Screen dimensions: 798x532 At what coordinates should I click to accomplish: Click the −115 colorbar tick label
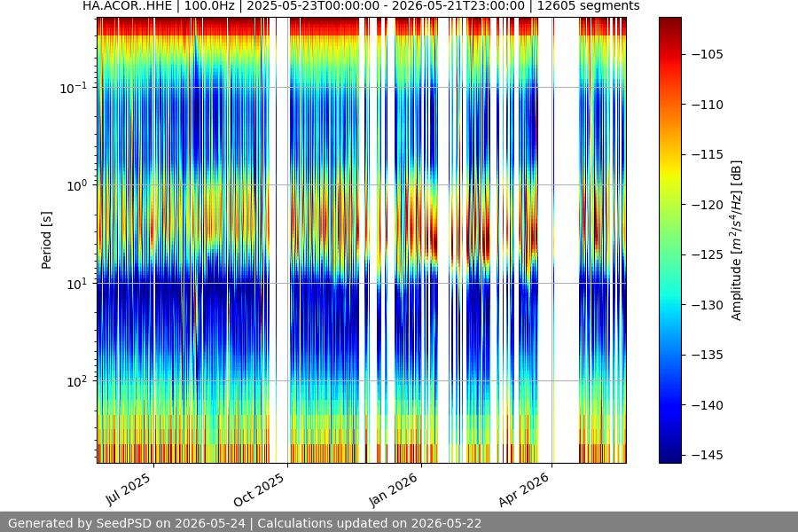coord(707,154)
